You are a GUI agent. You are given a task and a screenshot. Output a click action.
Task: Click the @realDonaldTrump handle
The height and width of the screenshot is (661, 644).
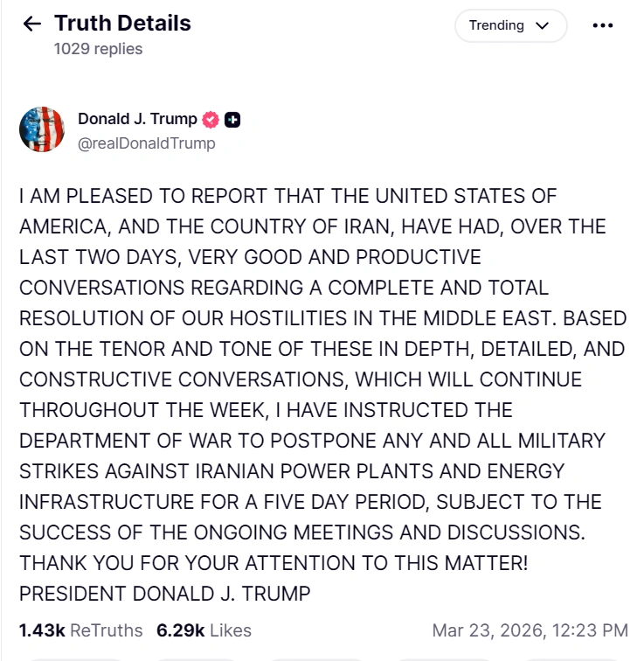tap(146, 143)
